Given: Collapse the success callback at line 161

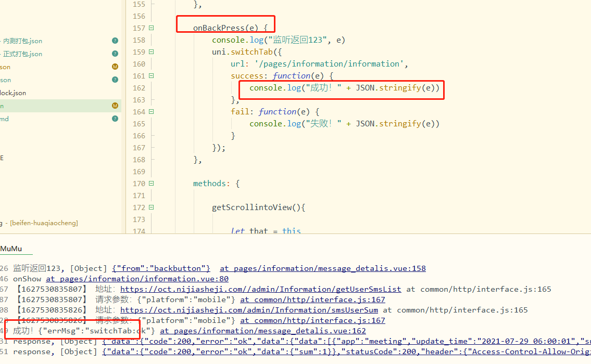Looking at the screenshot, I should (x=152, y=76).
